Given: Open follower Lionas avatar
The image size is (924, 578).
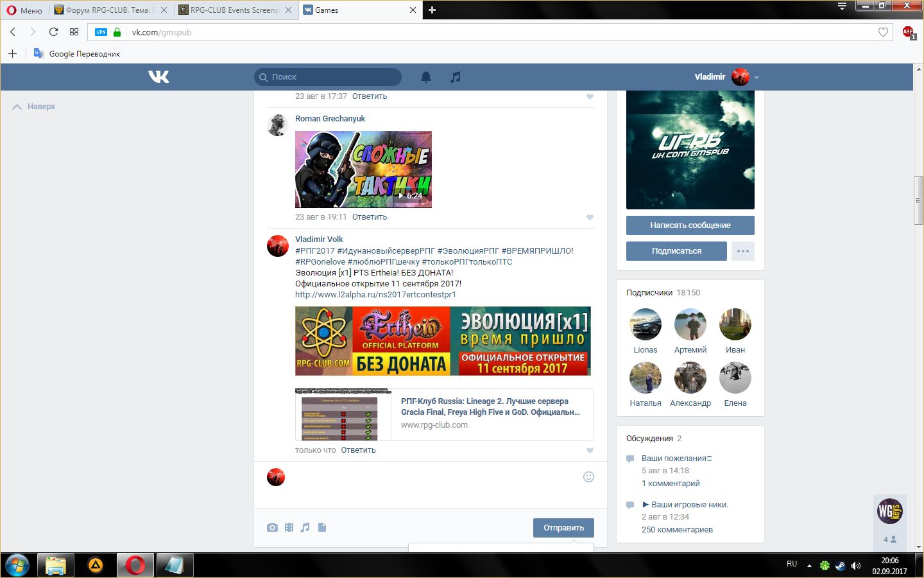Looking at the screenshot, I should click(x=646, y=324).
